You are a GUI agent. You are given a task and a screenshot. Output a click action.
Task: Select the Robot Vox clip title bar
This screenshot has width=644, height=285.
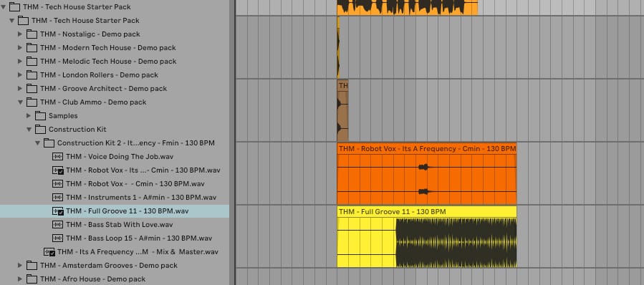(427, 149)
